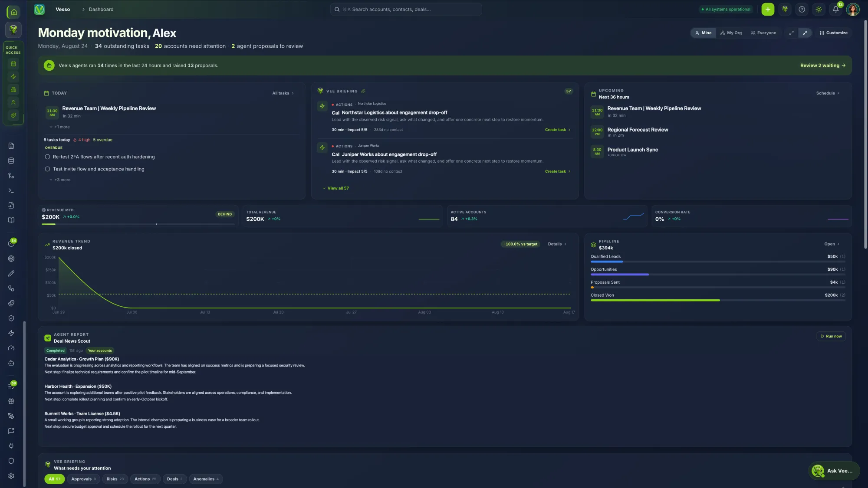Open the Vee mascot icon in sidebar
This screenshot has width=868, height=488.
tap(13, 29)
